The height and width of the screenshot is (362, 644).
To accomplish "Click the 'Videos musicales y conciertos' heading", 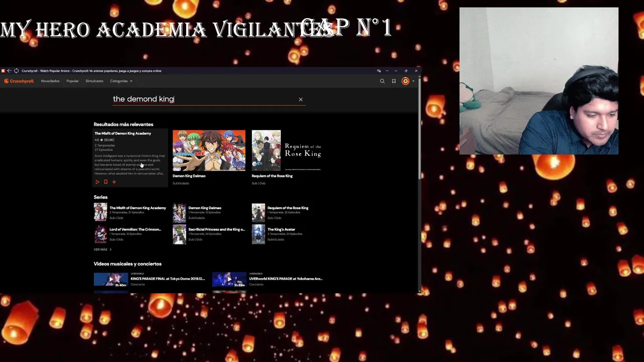I will point(127,264).
